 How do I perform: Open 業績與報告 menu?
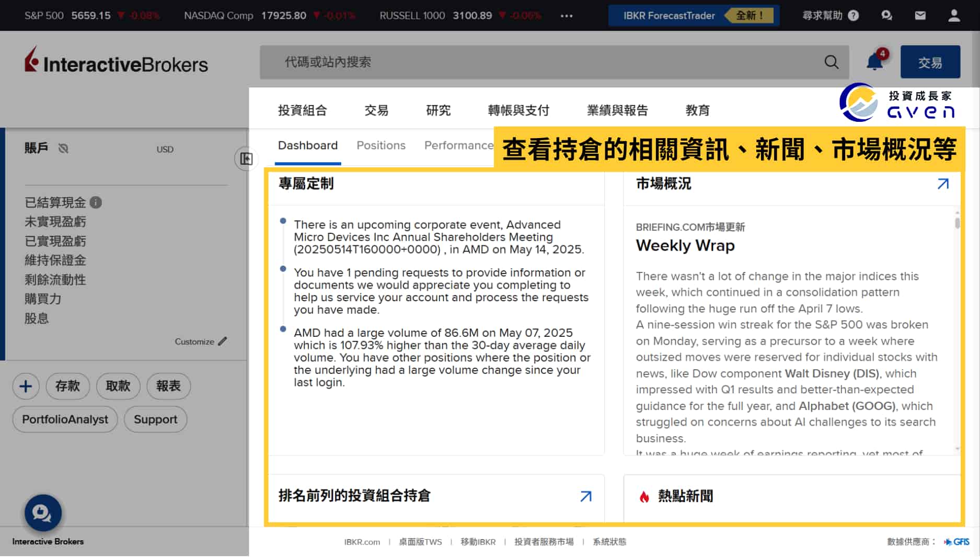pos(617,110)
